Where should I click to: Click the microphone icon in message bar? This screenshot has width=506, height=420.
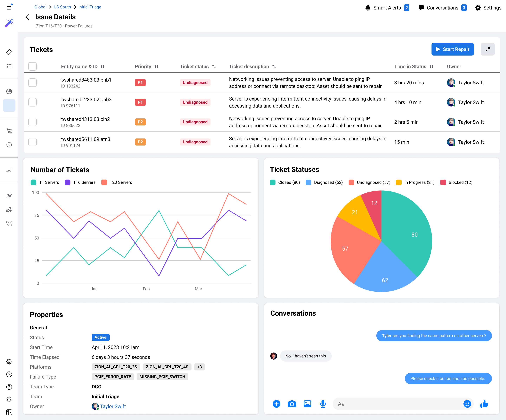click(x=323, y=404)
